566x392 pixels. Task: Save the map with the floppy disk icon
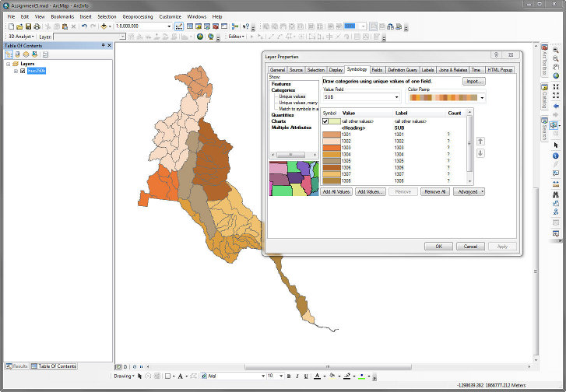[x=28, y=26]
